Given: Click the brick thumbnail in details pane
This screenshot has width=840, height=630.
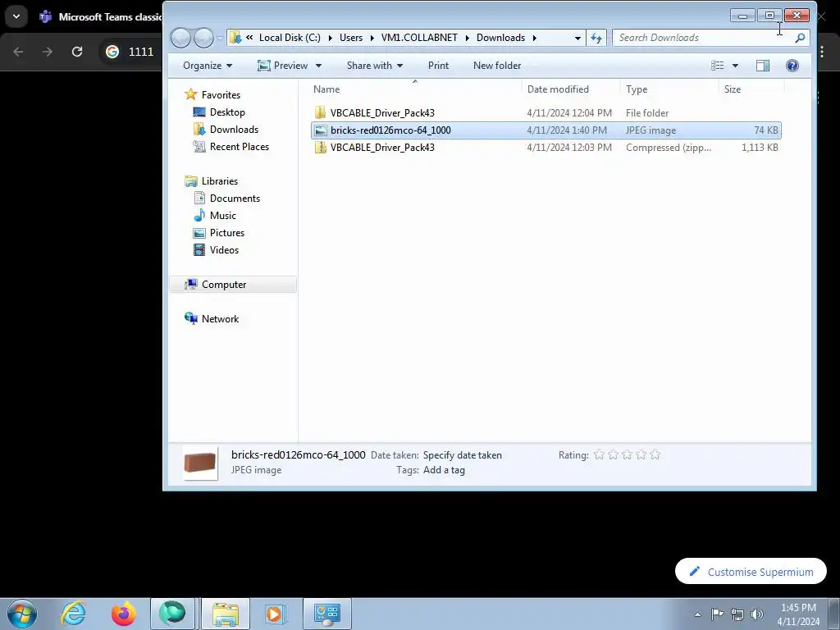Looking at the screenshot, I should [x=200, y=463].
